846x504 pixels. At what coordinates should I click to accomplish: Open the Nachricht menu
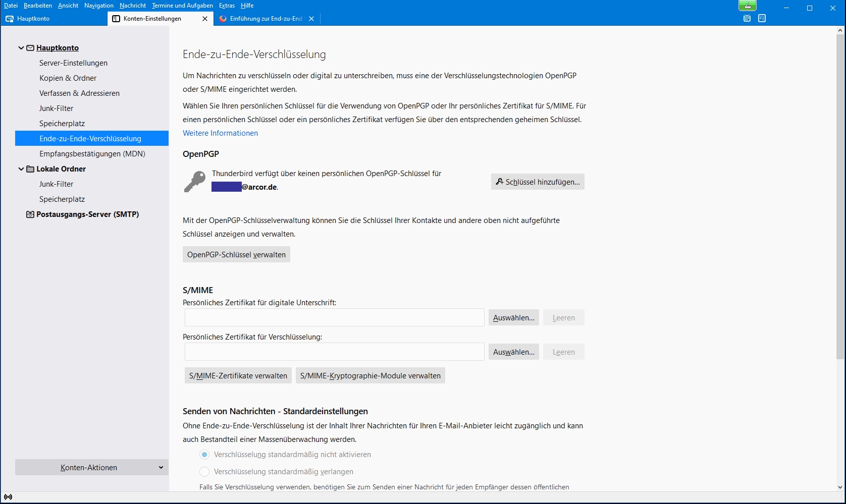click(x=133, y=6)
